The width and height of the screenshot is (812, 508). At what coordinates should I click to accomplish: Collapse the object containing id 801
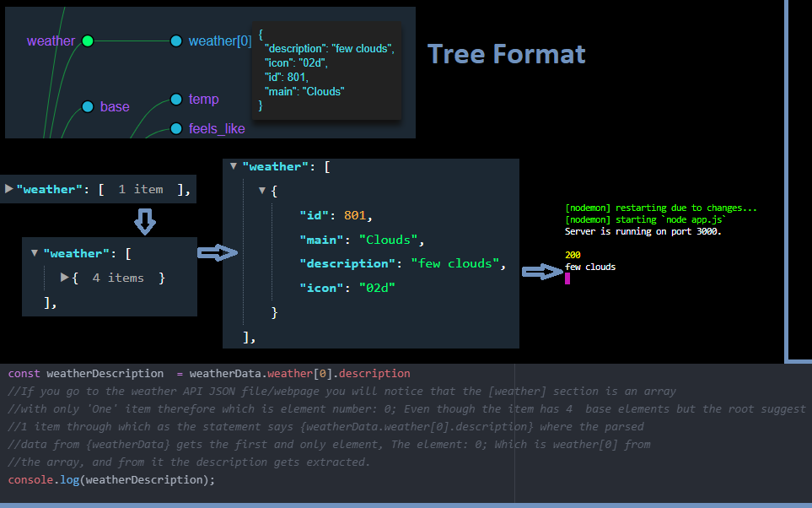coord(261,190)
